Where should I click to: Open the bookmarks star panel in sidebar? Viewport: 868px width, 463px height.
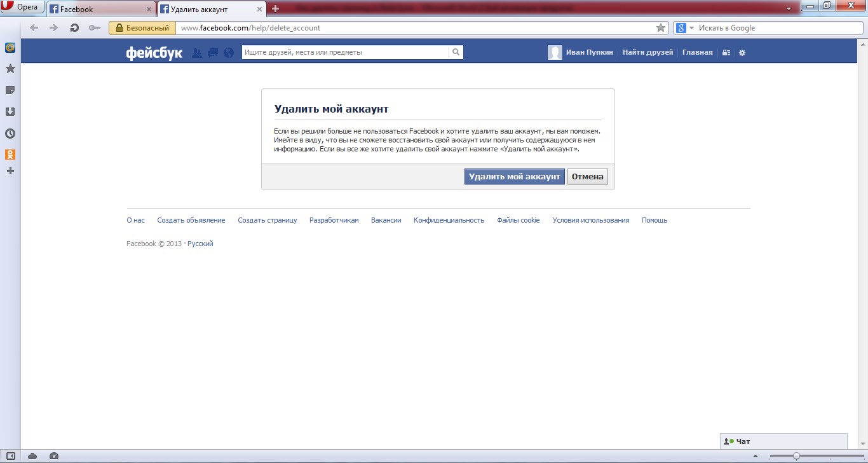(10, 68)
